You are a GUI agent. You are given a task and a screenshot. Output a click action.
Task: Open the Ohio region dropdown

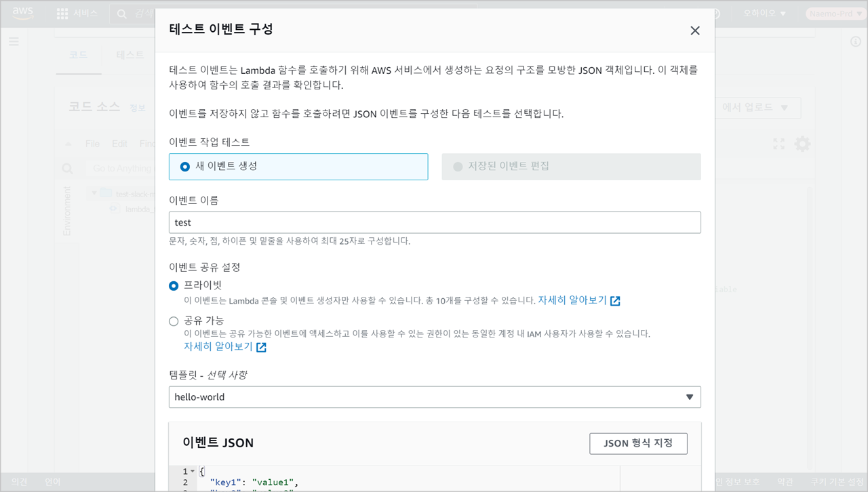[765, 14]
